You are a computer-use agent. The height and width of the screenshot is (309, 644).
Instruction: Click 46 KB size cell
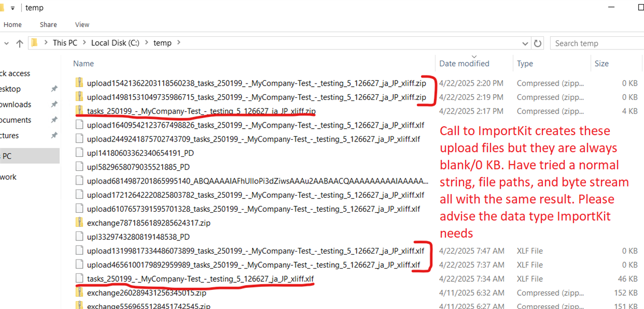[628, 278]
